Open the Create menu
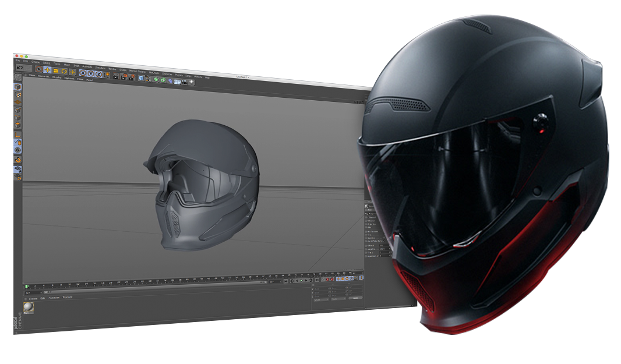 (36, 62)
